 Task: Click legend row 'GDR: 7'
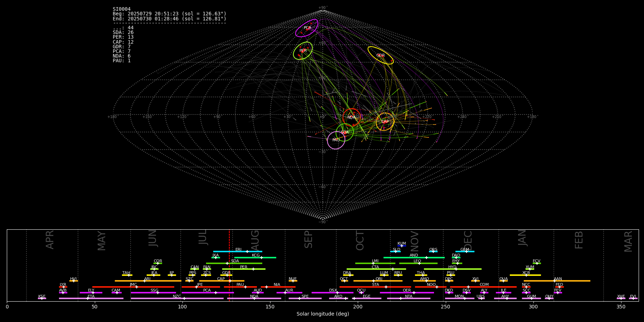point(122,47)
